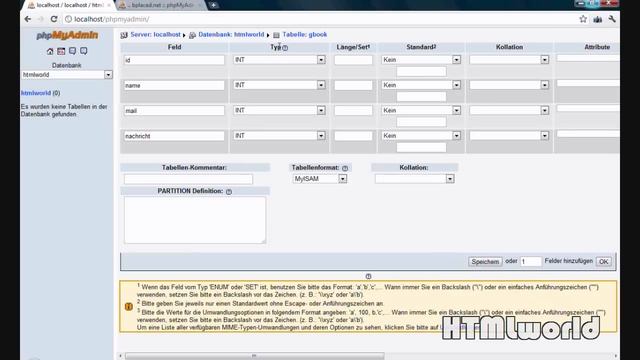Viewport: 640px width, 360px height.
Task: Click the Speichern button
Action: coord(485,262)
